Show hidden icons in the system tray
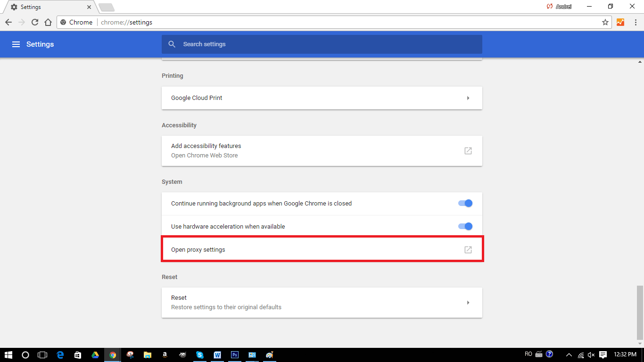The image size is (644, 362). (568, 354)
